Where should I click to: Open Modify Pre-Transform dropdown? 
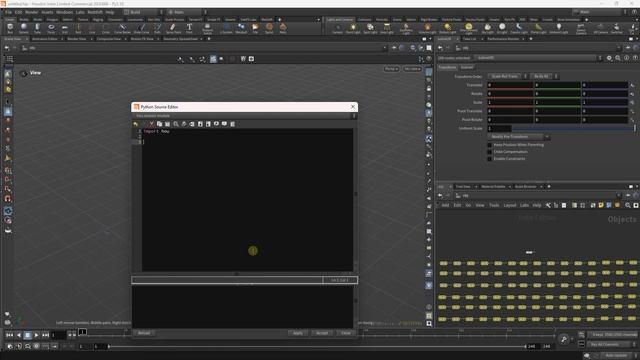[x=518, y=137]
